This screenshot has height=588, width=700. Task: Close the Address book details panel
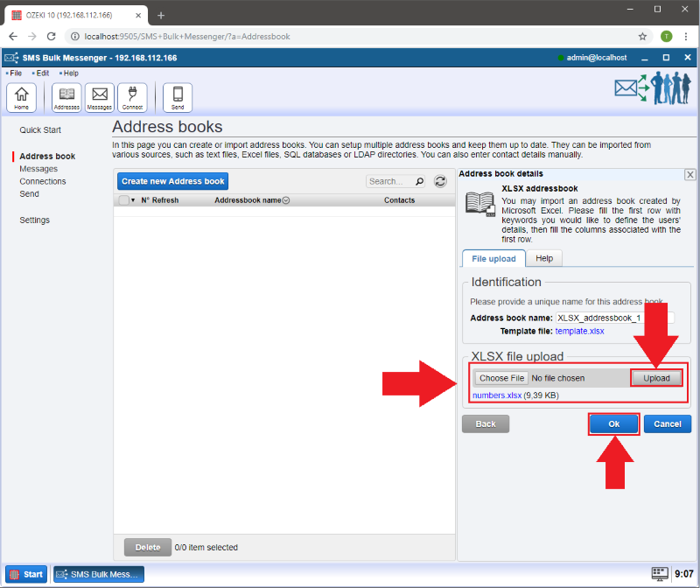(689, 175)
